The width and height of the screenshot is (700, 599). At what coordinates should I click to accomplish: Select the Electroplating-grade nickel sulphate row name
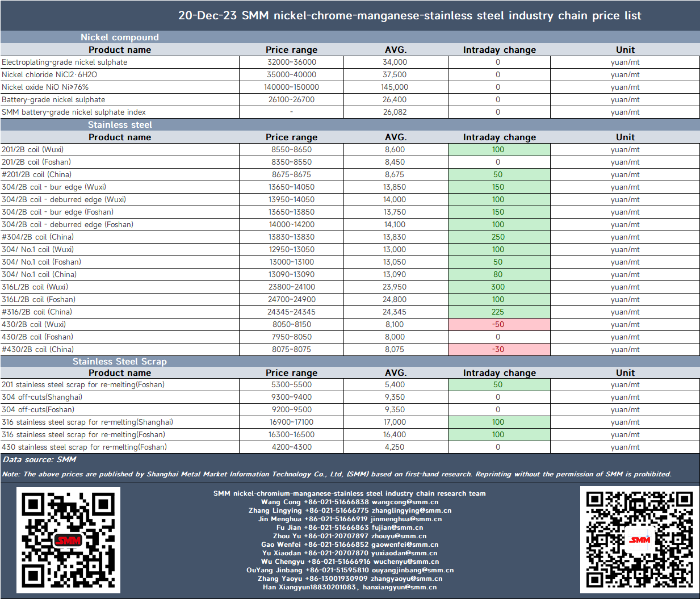65,62
